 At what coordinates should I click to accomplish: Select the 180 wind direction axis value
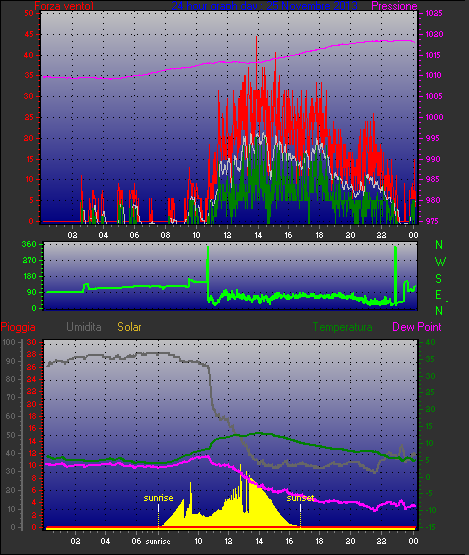30,276
